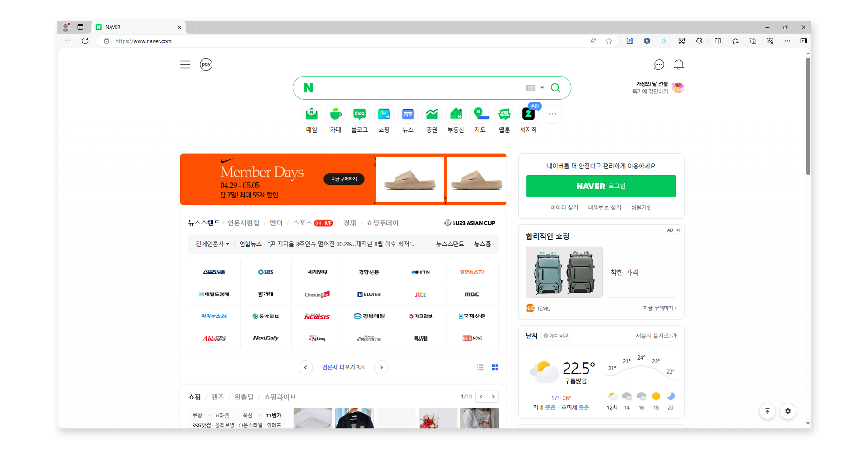Viewport: 868px width, 470px height.
Task: Go to top of page arrow button
Action: click(767, 411)
